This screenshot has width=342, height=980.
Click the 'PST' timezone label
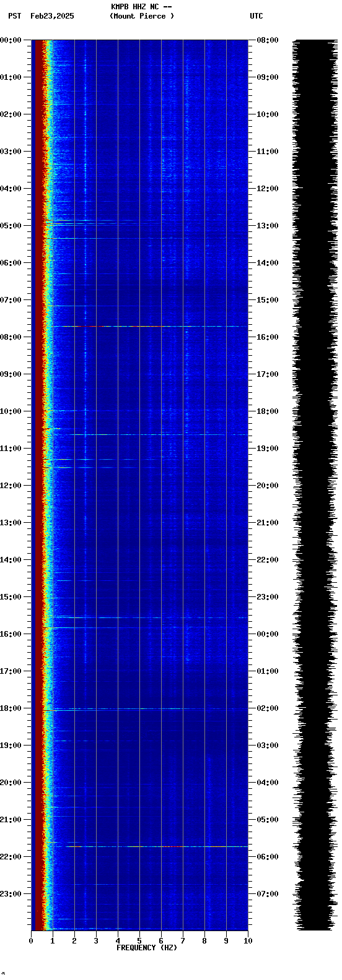pos(15,16)
